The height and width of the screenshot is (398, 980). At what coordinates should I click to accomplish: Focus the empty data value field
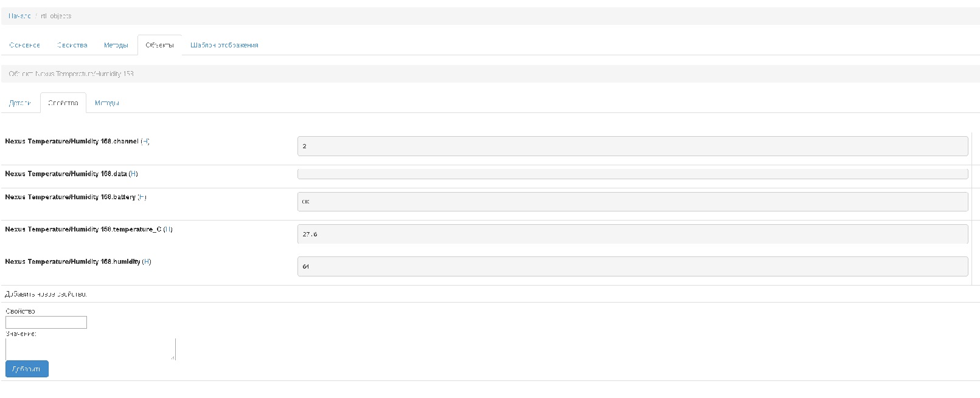[x=632, y=174]
